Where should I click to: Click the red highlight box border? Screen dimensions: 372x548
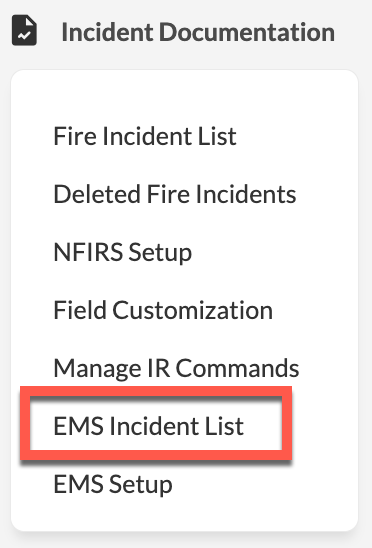coord(156,391)
